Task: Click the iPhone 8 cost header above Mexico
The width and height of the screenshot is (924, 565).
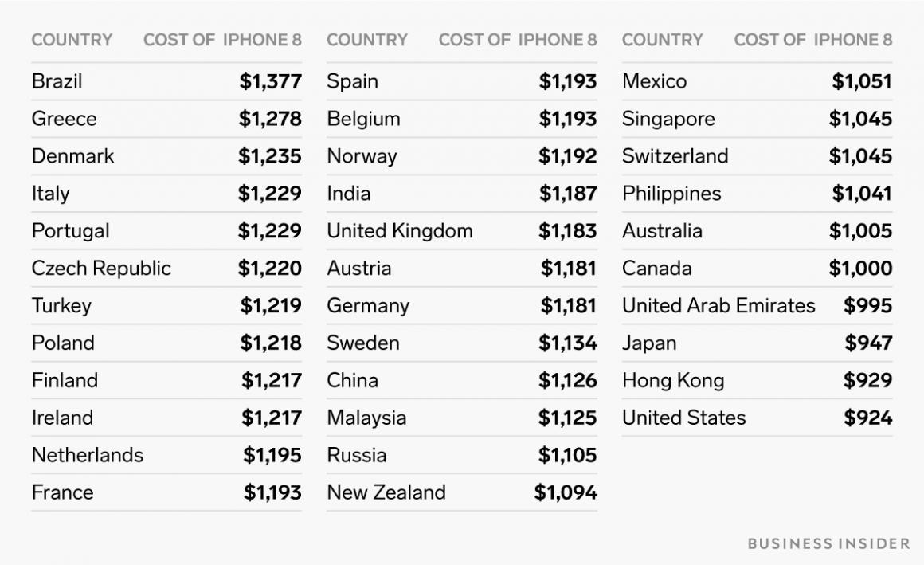Action: [x=812, y=40]
